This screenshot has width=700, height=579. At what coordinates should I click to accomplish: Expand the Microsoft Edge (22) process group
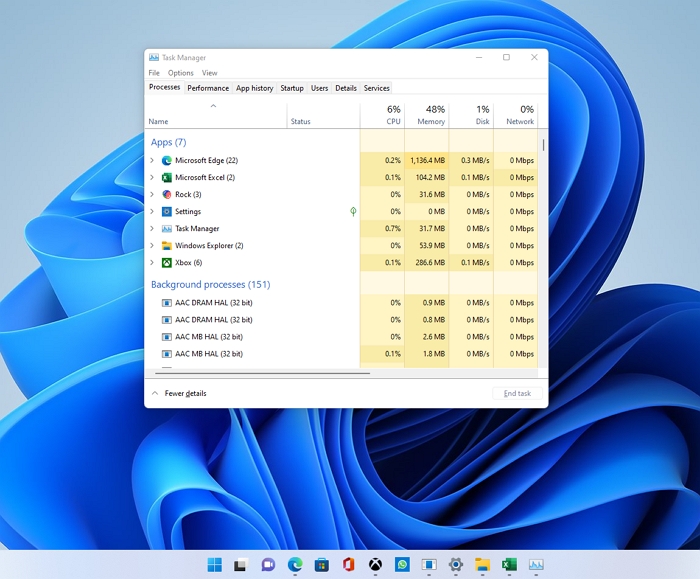[152, 160]
